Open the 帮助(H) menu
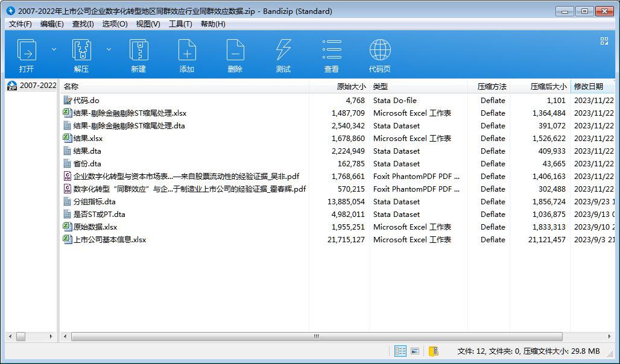The height and width of the screenshot is (364, 620). [x=213, y=24]
